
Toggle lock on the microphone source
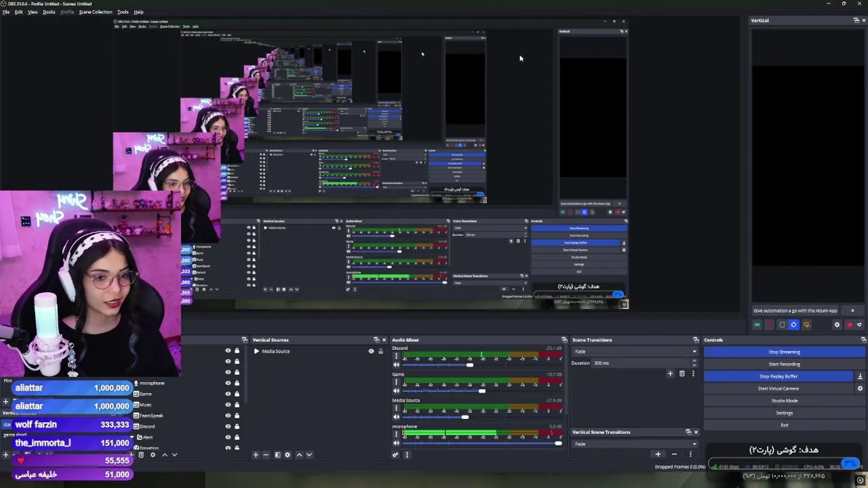[x=237, y=383]
